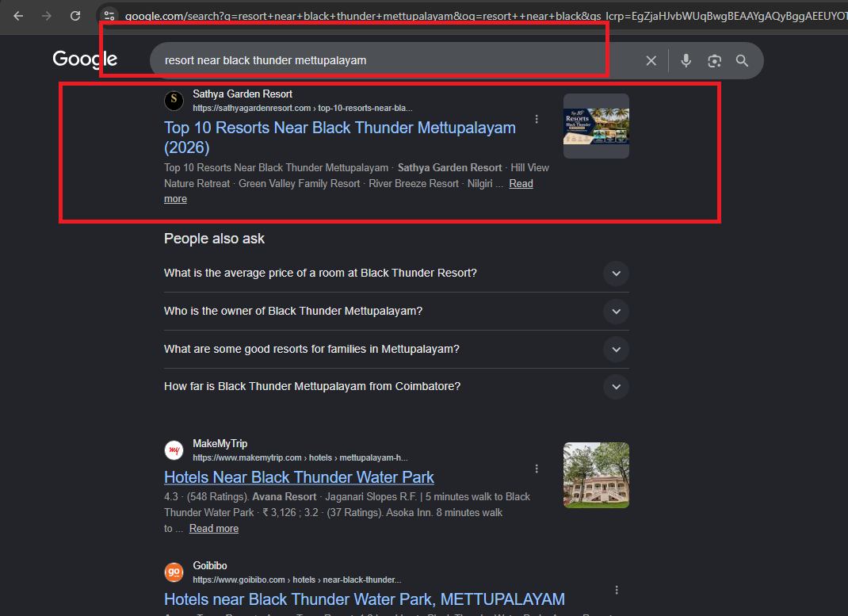Screen dimensions: 848x616
Task: Start voice search with the microphone icon
Action: [x=686, y=60]
